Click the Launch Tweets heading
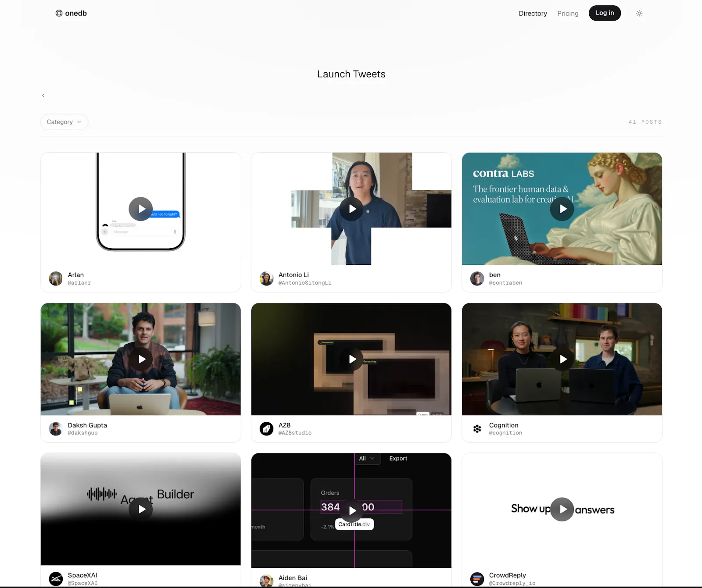Viewport: 702px width, 588px height. tap(351, 74)
